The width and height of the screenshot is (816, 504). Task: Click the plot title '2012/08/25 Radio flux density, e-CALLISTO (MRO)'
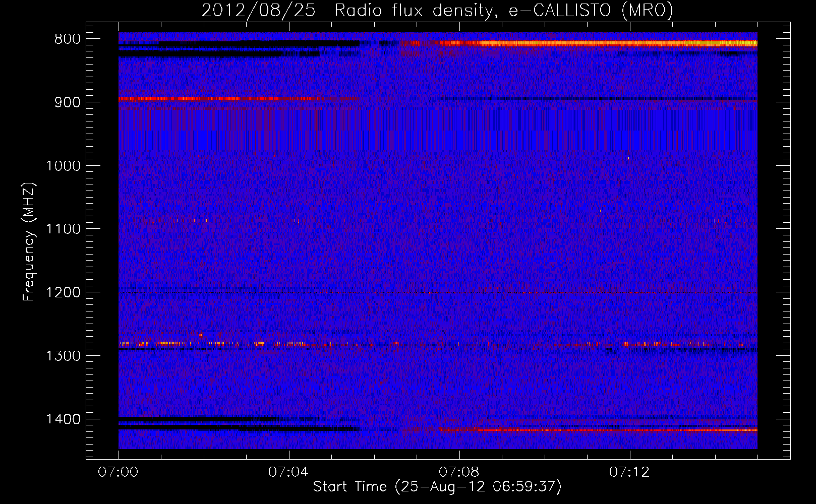[437, 10]
